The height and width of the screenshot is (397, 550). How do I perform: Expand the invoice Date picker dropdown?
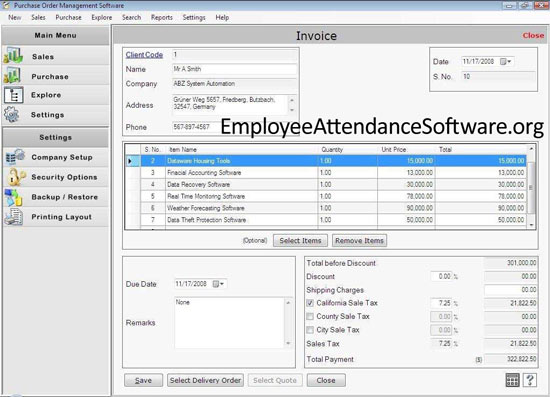[506, 61]
